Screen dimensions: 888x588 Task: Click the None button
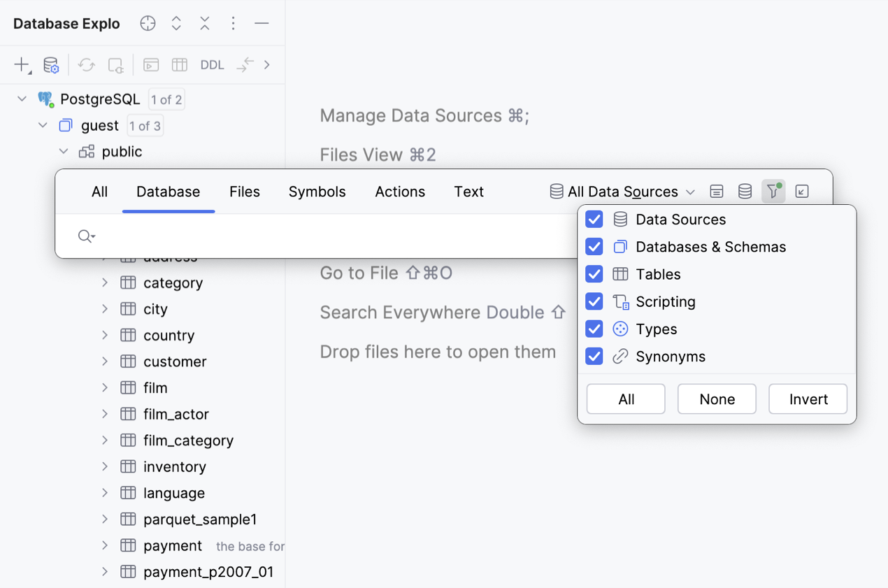[717, 399]
